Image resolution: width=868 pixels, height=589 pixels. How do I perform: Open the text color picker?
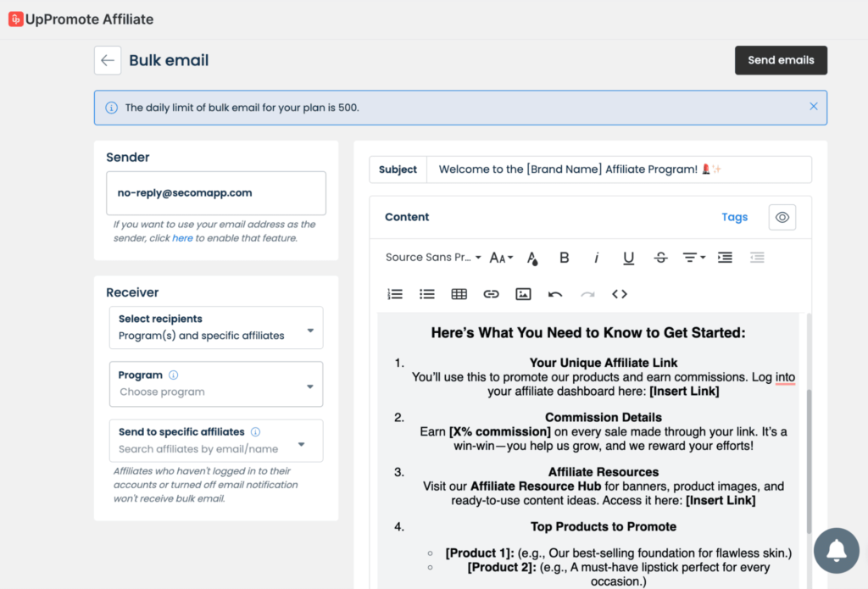(x=532, y=258)
